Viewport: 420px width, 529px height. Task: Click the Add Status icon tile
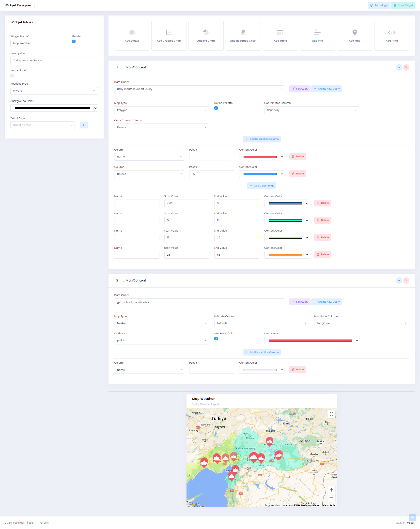[132, 32]
